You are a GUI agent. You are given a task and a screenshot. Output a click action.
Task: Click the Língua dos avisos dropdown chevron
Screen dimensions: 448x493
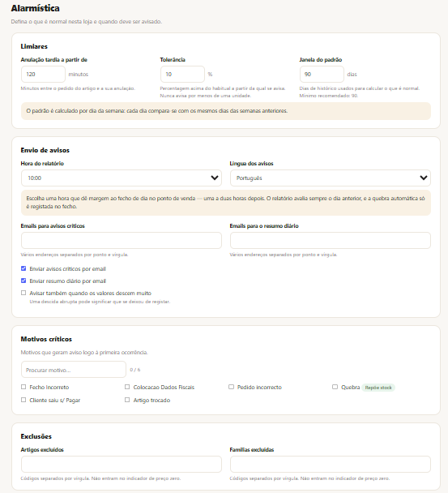424,178
